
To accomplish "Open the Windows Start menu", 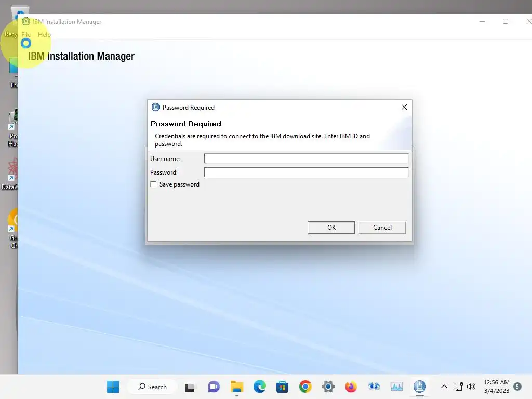I will click(x=113, y=387).
